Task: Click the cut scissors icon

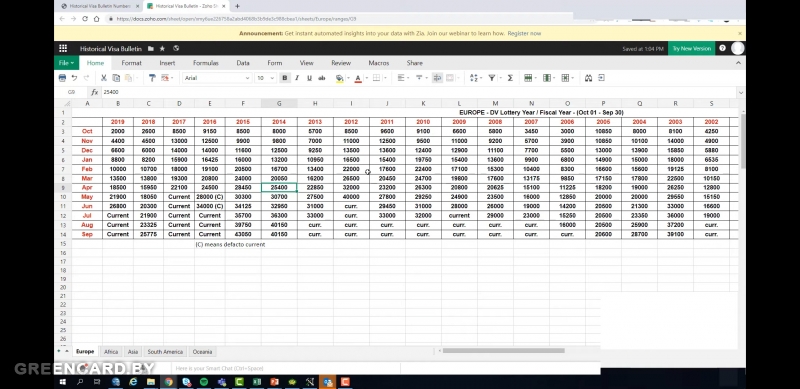Action: point(104,78)
